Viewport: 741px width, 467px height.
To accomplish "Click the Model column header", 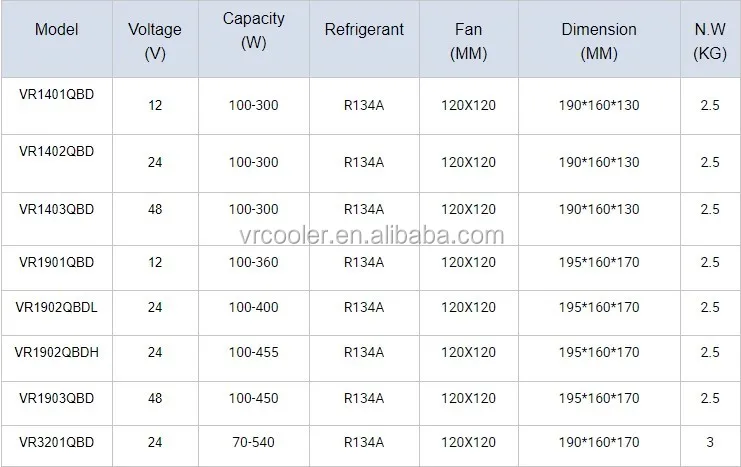I will coord(56,29).
